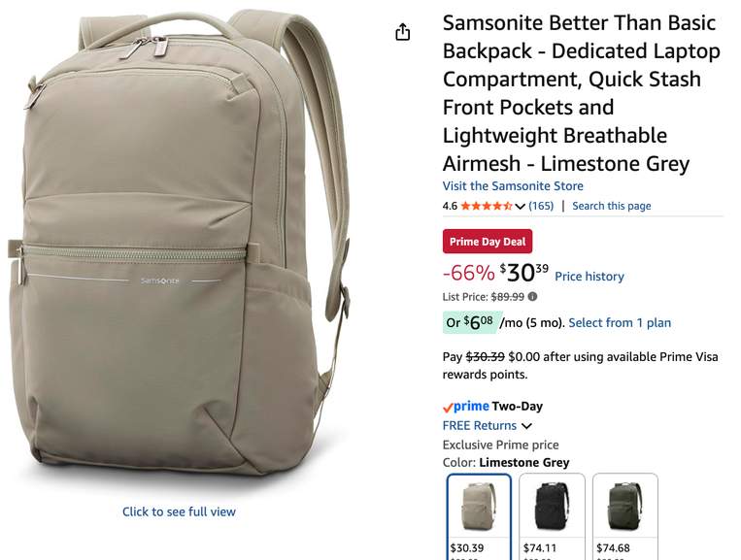Select the Limestone Grey color swatch
The width and height of the screenshot is (741, 560).
click(479, 516)
